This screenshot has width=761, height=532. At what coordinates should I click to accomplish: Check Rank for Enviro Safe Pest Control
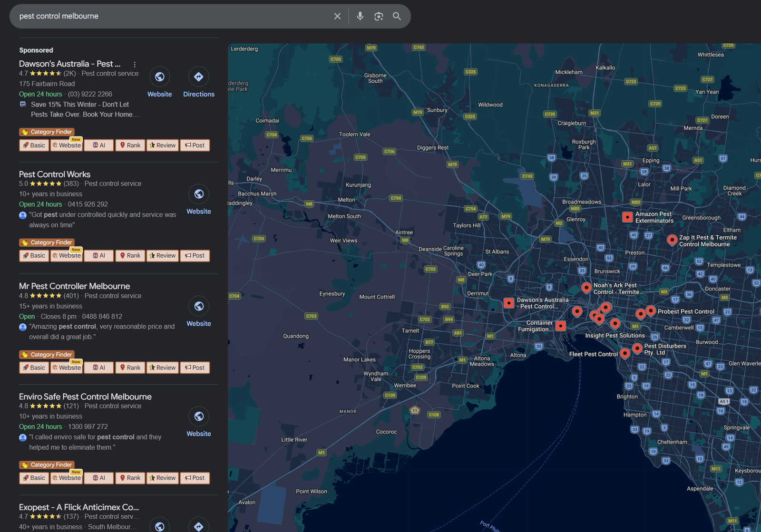pyautogui.click(x=130, y=478)
